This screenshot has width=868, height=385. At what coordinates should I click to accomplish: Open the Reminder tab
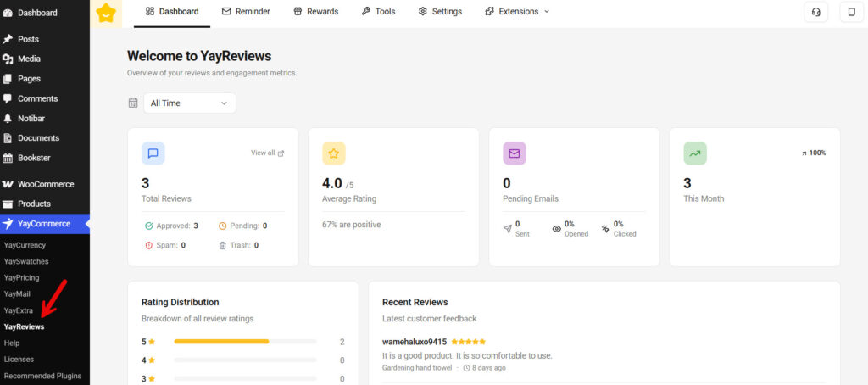(247, 12)
